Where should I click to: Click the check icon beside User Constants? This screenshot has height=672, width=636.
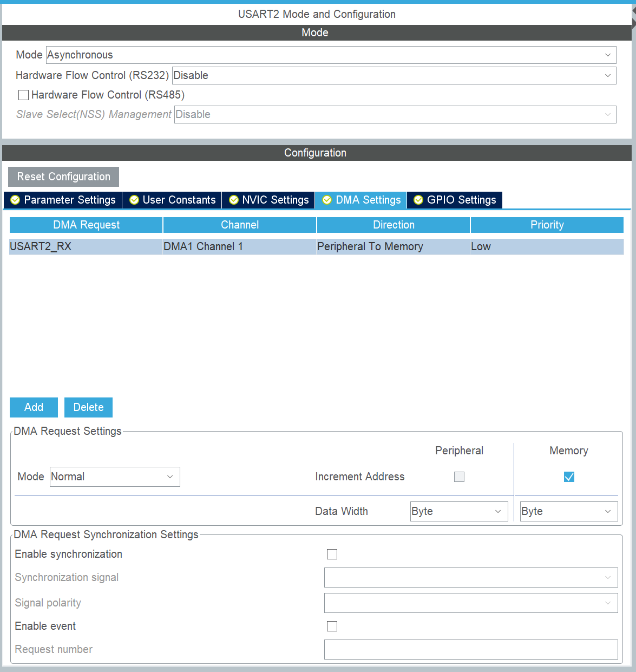(x=134, y=200)
